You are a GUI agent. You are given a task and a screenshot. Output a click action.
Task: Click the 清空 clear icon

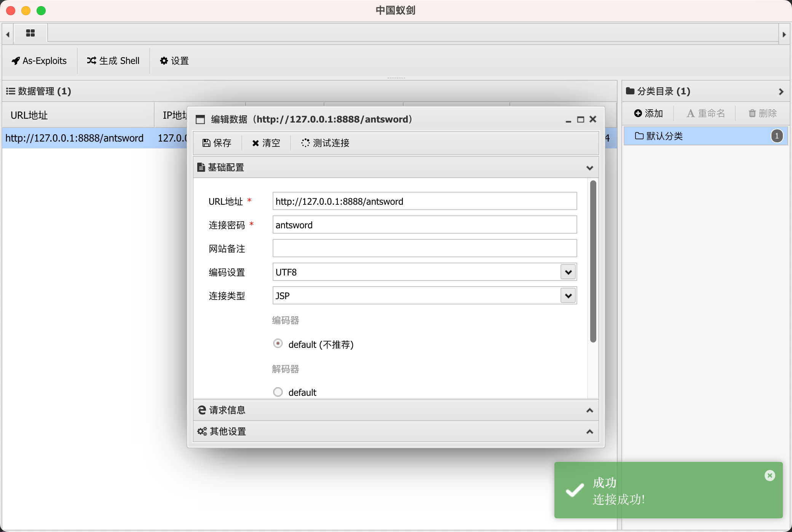coord(266,143)
